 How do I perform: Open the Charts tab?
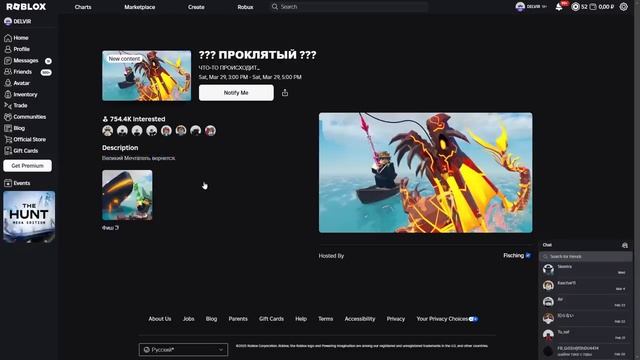[83, 7]
